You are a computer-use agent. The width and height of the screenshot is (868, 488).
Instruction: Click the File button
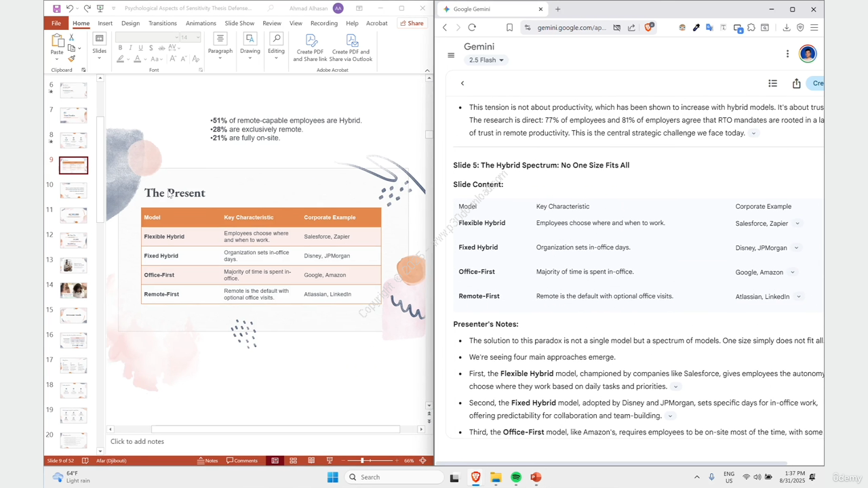pos(56,23)
